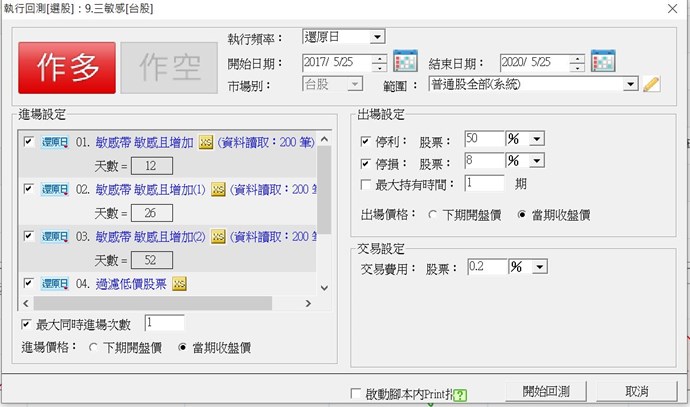Open 範圍 普通股全部(系統) dropdown
Viewport: 690px width, 407px height.
[630, 84]
